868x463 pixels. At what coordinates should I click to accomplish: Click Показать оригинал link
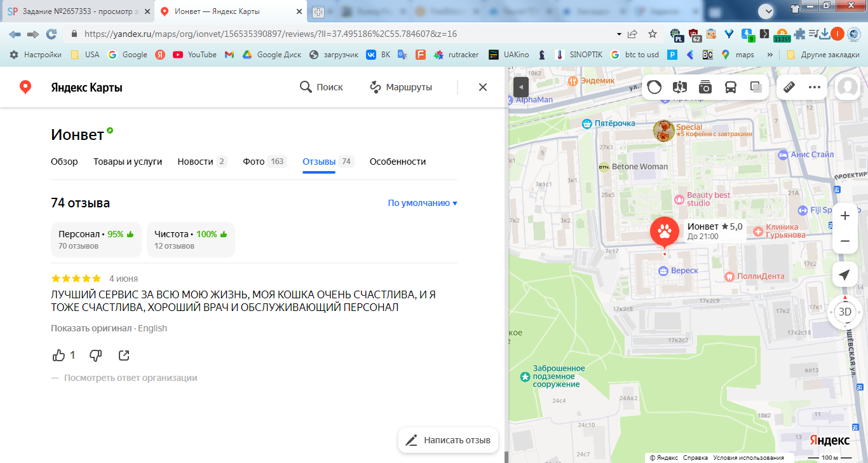91,328
